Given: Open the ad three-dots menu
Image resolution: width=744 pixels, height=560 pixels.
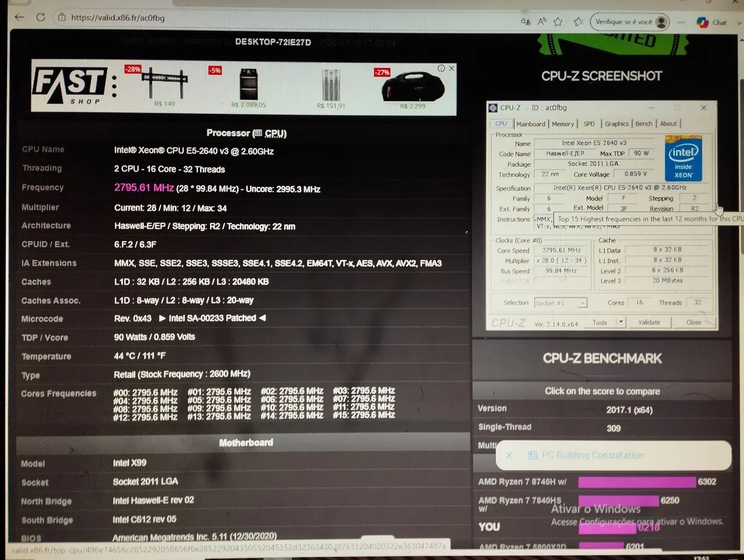Looking at the screenshot, I should 114,87.
